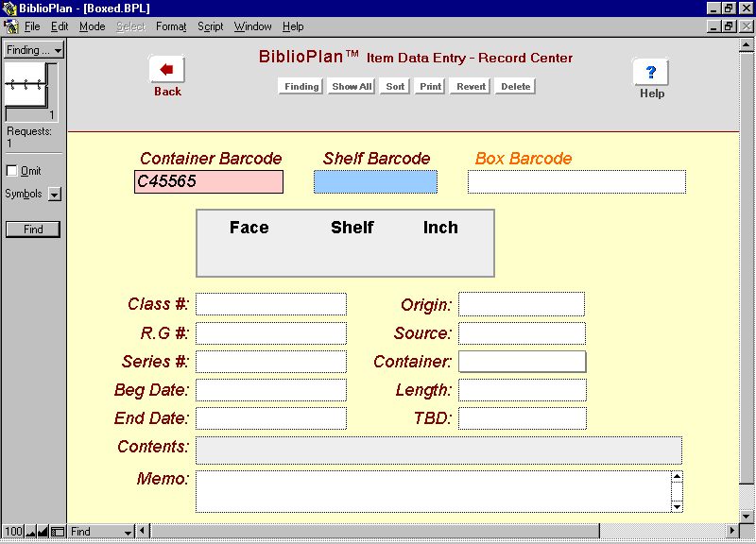Click the Inch column heading
Image resolution: width=756 pixels, height=544 pixels.
(x=440, y=228)
